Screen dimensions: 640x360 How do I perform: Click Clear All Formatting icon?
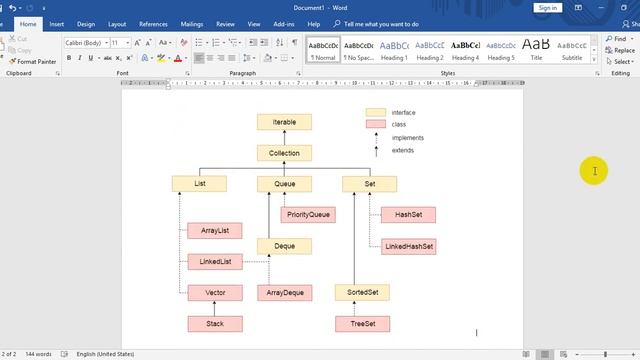[184, 43]
